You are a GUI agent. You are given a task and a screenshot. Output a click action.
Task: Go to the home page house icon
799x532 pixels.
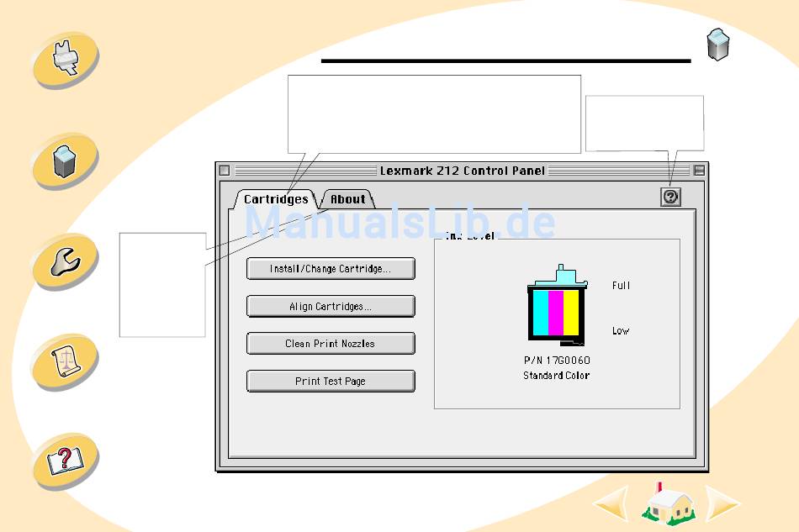pyautogui.click(x=668, y=505)
